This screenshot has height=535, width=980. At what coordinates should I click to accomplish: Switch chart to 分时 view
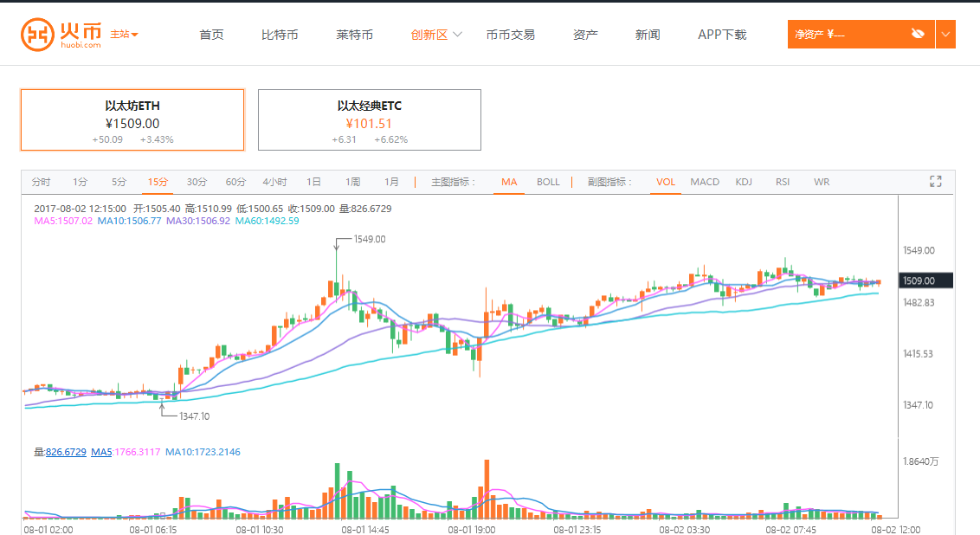click(x=41, y=182)
